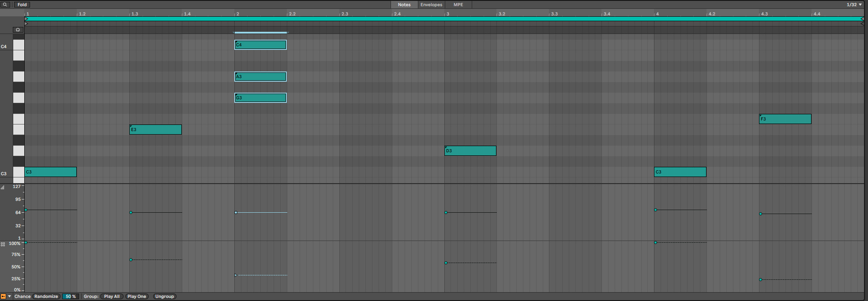Click the chance lane dice icon
Viewport: 868px width, 301px height.
pos(3,244)
